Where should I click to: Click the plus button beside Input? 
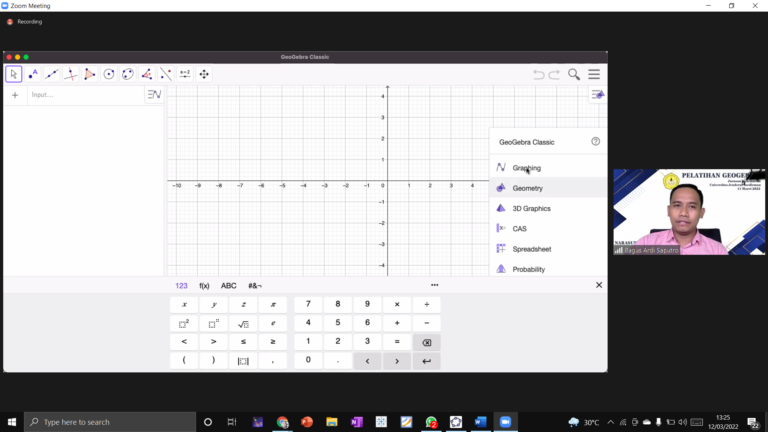pos(15,95)
